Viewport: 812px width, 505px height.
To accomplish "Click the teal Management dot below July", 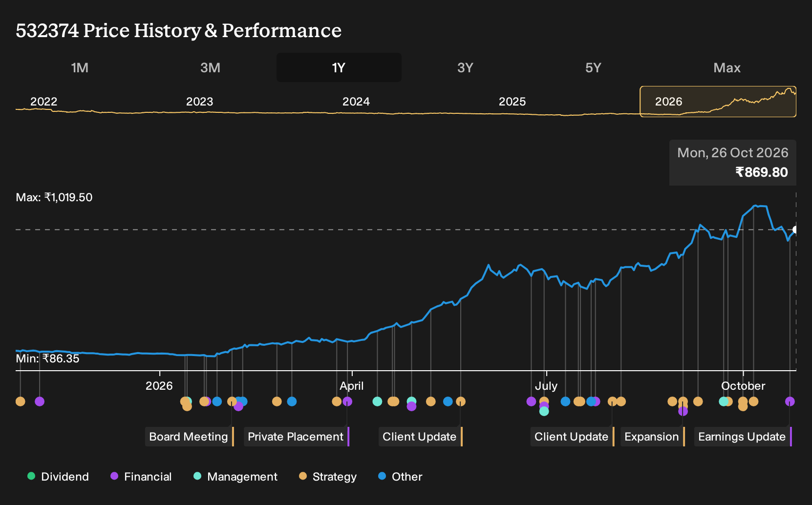I will 544,411.
